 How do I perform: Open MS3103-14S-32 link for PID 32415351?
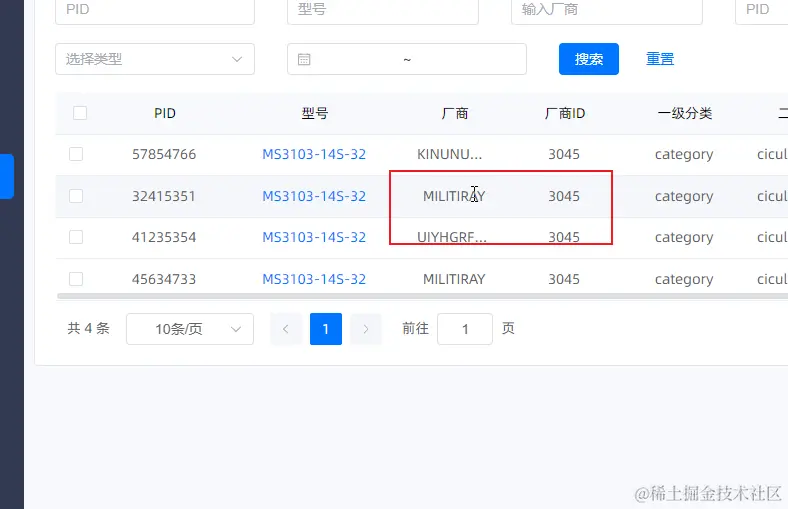(314, 196)
